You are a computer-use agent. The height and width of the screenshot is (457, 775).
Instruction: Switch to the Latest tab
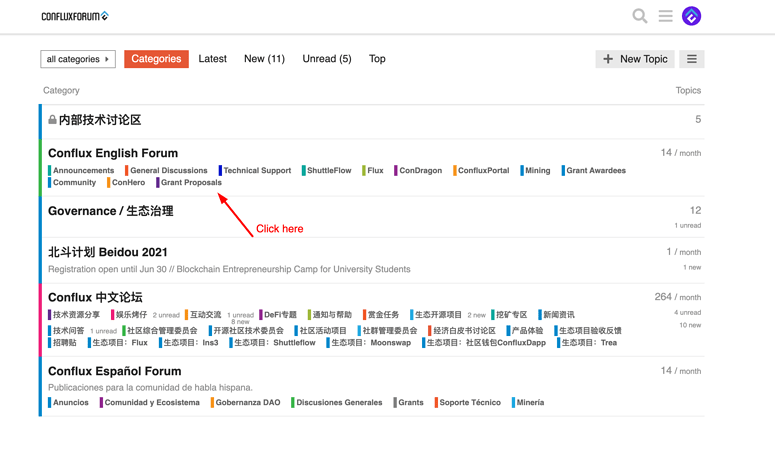(x=213, y=59)
